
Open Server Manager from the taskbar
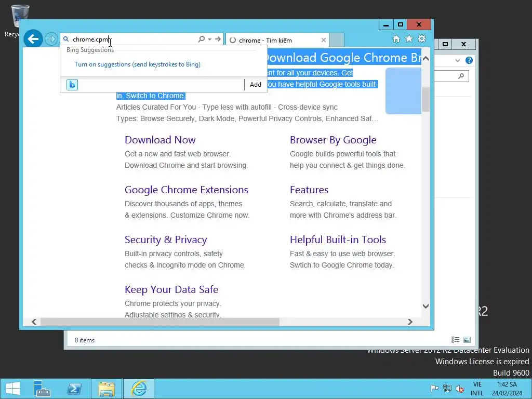click(42, 389)
